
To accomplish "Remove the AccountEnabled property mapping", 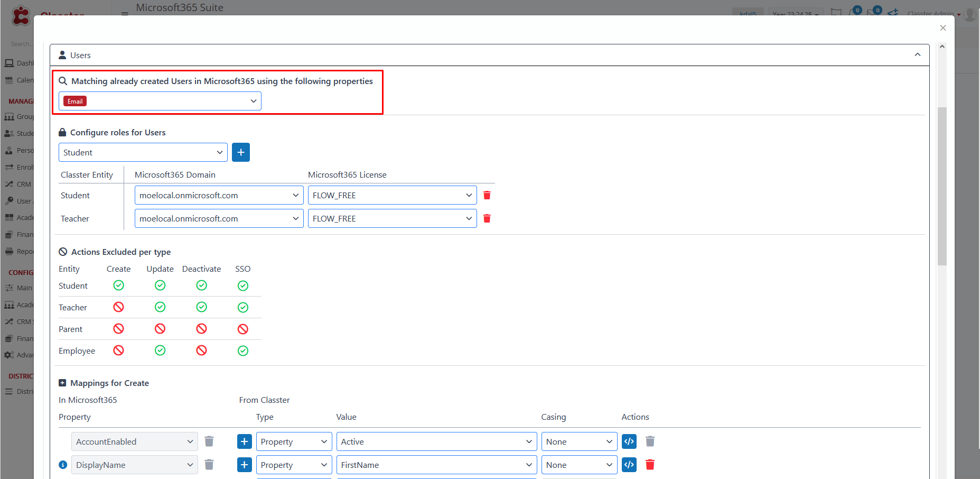I will (x=209, y=441).
